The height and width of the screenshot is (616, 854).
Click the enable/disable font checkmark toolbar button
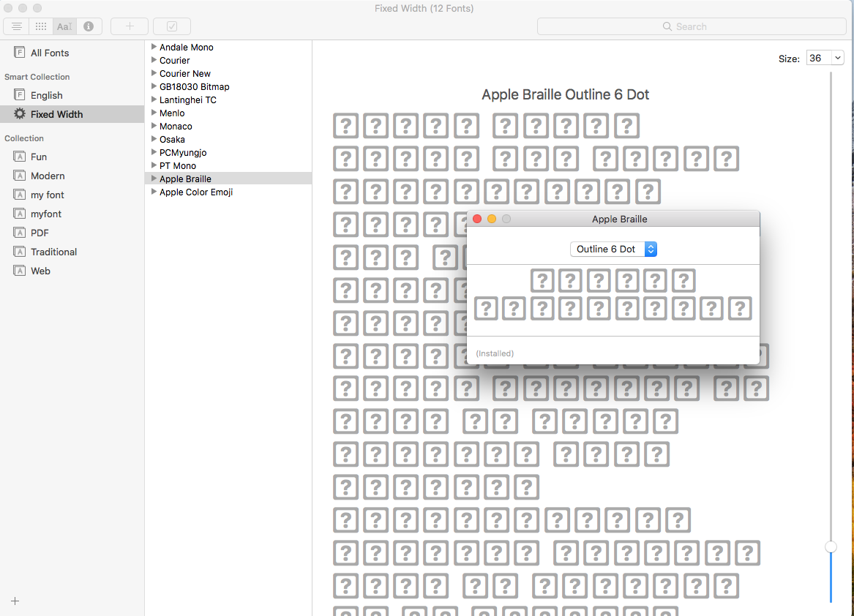(171, 26)
